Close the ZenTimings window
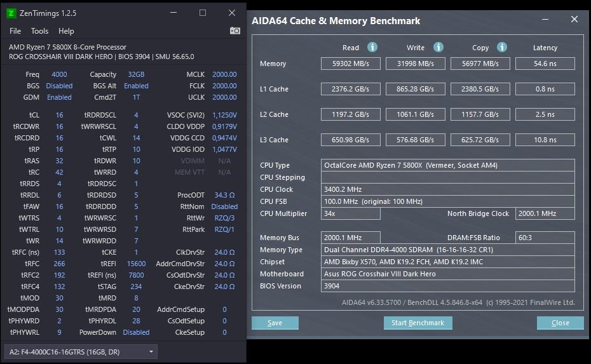This screenshot has height=364, width=591. [x=232, y=13]
